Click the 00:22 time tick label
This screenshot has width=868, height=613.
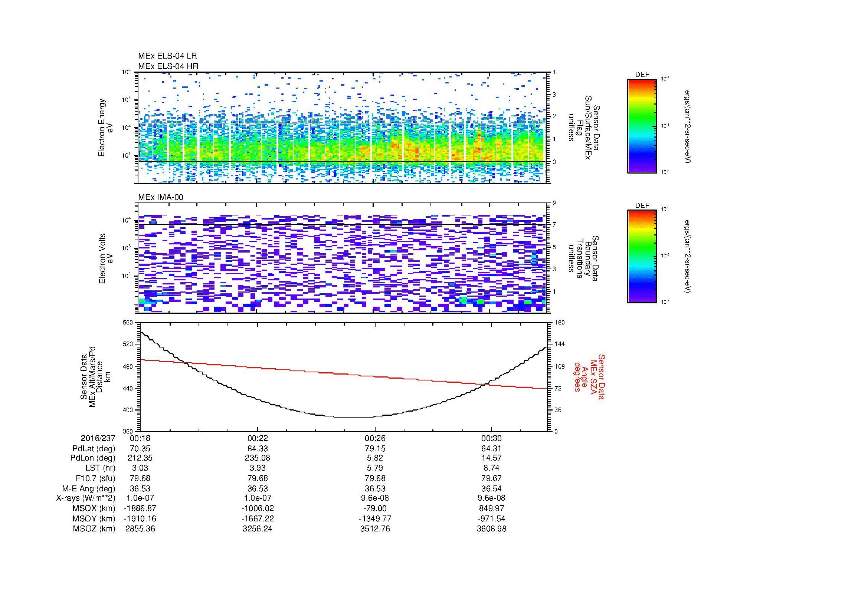[x=258, y=438]
